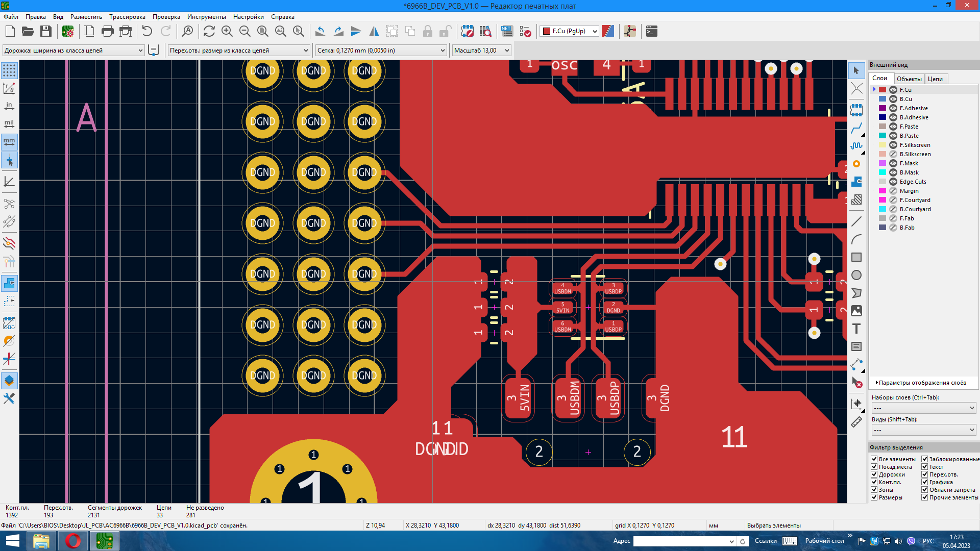The width and height of the screenshot is (980, 551).
Task: Toggle visibility of Edge.Cuts layer
Action: point(893,182)
